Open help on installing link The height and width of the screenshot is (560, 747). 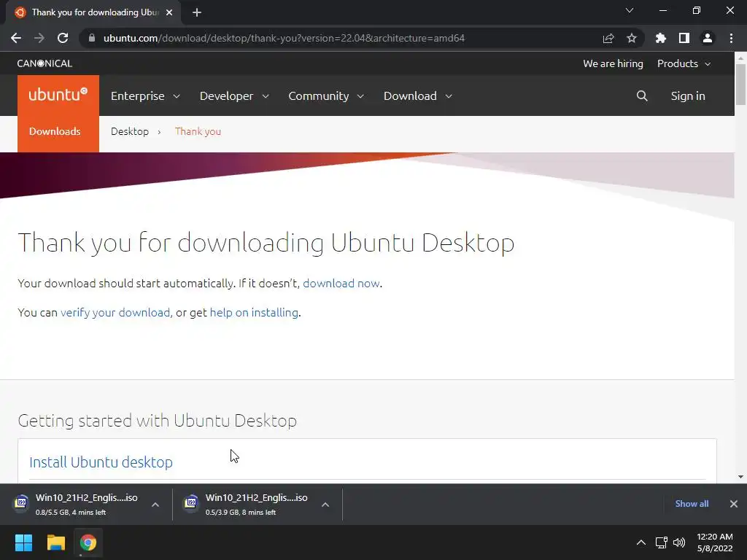coord(254,312)
